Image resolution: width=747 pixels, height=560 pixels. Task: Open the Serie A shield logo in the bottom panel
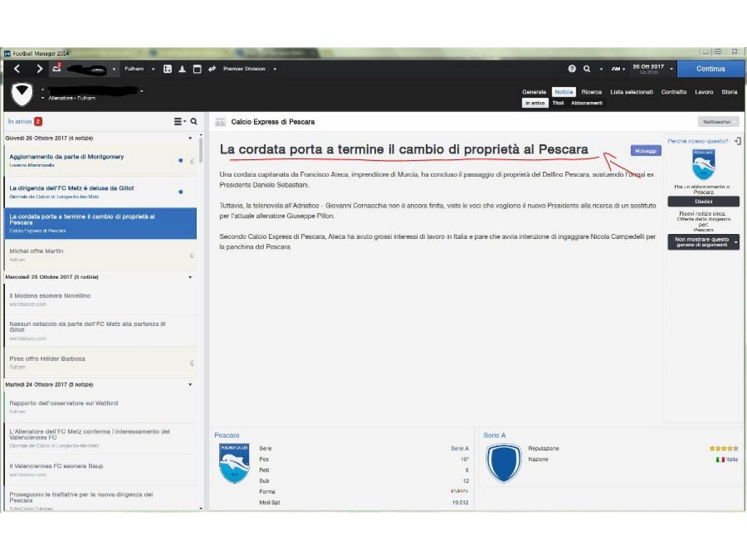click(504, 463)
